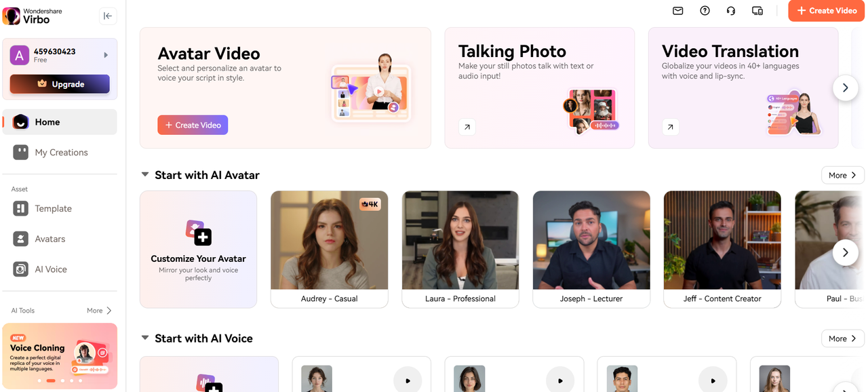Open AI Voice from the sidebar
The width and height of the screenshot is (868, 392).
[x=51, y=269]
